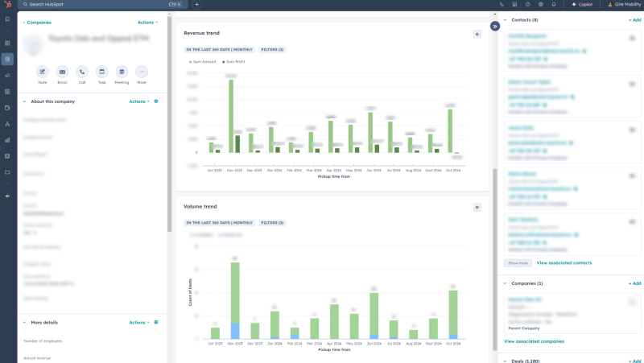Open Library folder icon in sidebar
Viewport: 644px width, 363px height.
point(7,172)
